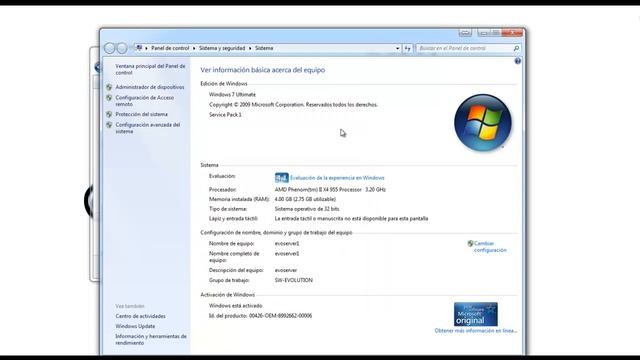Click the SW-EVOLUTION workgroup value
Image resolution: width=640 pixels, height=360 pixels.
(x=294, y=280)
